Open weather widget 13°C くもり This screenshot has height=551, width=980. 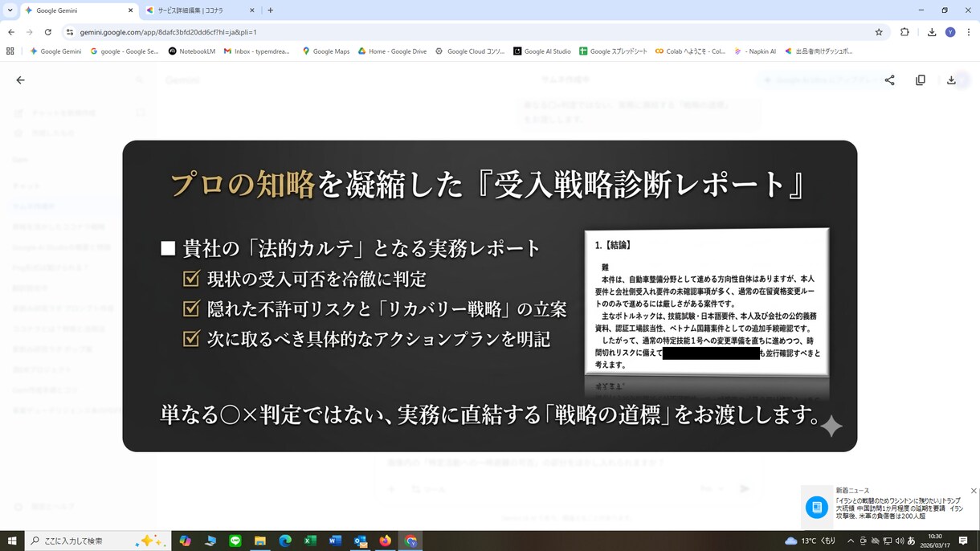(x=811, y=541)
